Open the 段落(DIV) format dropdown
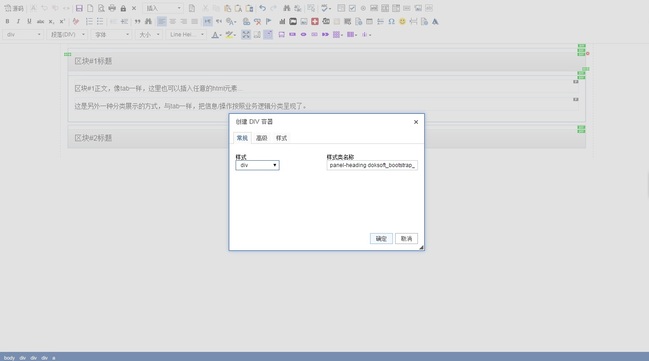This screenshot has height=361, width=649. click(67, 35)
